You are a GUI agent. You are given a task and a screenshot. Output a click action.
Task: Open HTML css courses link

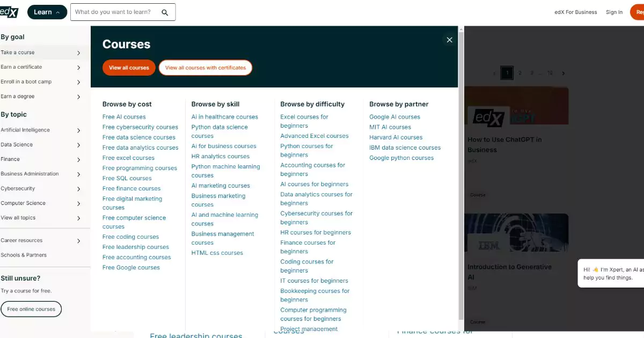217,253
